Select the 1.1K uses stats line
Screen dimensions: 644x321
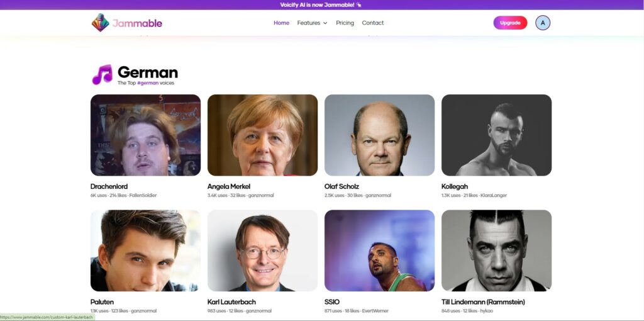(x=124, y=311)
